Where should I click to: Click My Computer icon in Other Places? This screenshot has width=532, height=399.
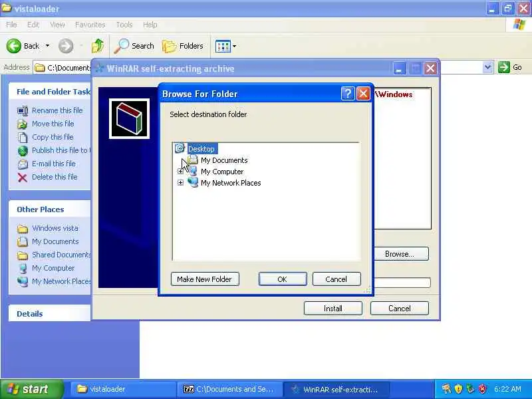[23, 269]
